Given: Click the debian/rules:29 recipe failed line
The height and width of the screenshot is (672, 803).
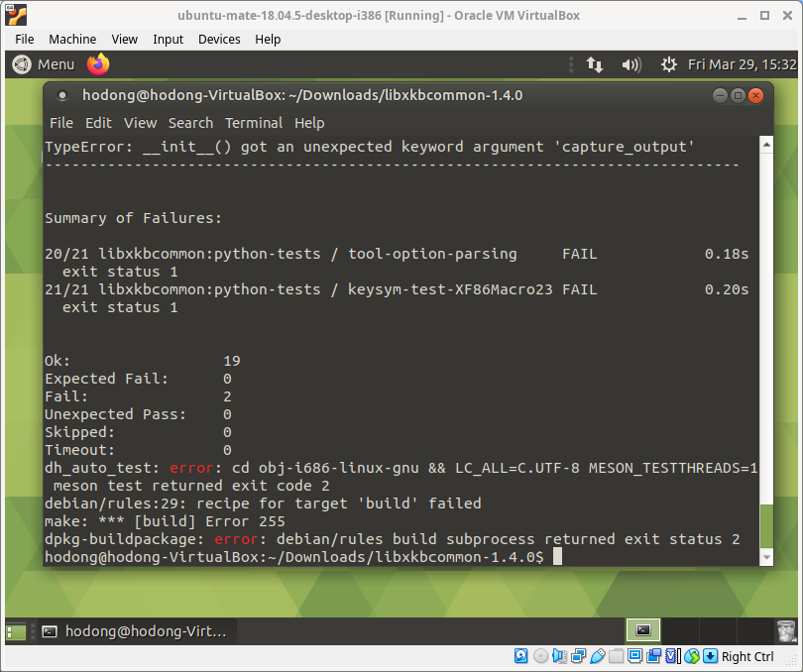Looking at the screenshot, I should 263,504.
